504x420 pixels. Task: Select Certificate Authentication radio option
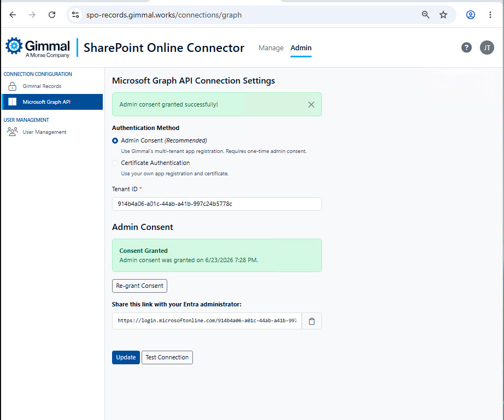pyautogui.click(x=115, y=163)
